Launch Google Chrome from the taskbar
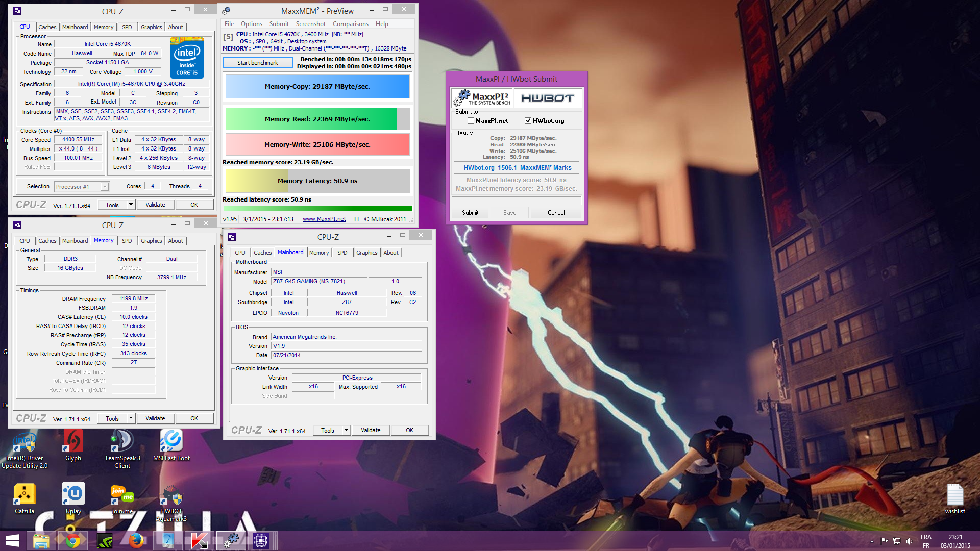This screenshot has width=980, height=551. click(x=73, y=541)
